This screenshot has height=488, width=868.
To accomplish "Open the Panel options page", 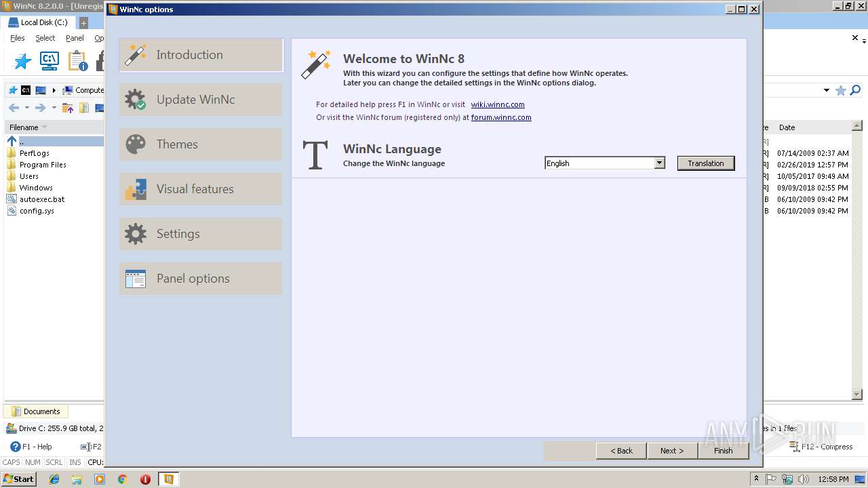I will 201,279.
